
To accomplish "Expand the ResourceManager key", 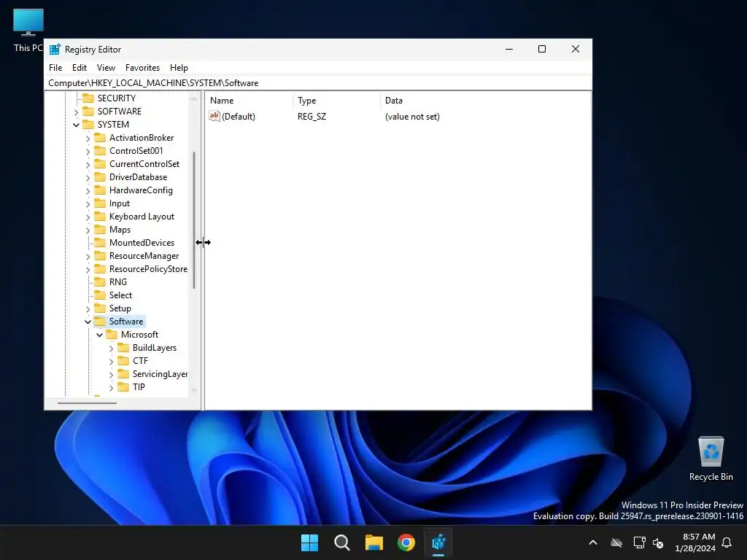I will [x=88, y=256].
